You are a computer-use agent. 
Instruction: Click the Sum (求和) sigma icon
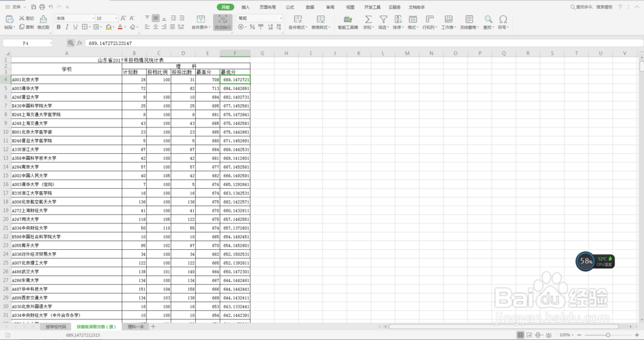pyautogui.click(x=368, y=19)
